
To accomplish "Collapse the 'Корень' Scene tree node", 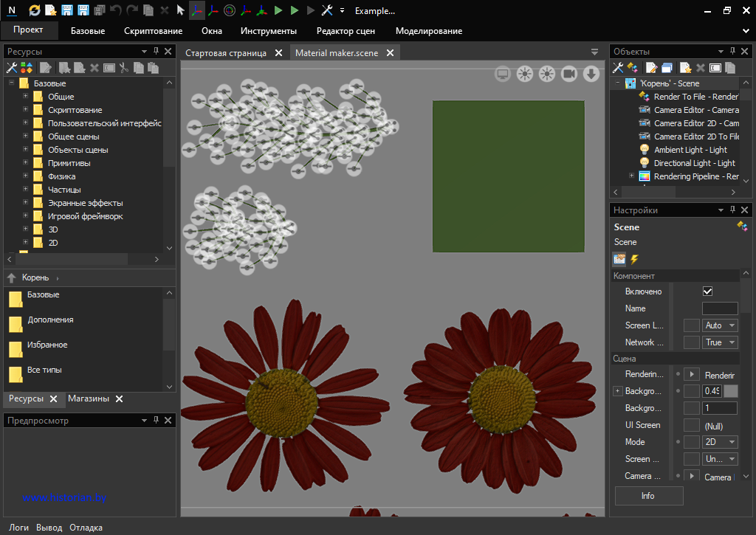I will (x=617, y=83).
